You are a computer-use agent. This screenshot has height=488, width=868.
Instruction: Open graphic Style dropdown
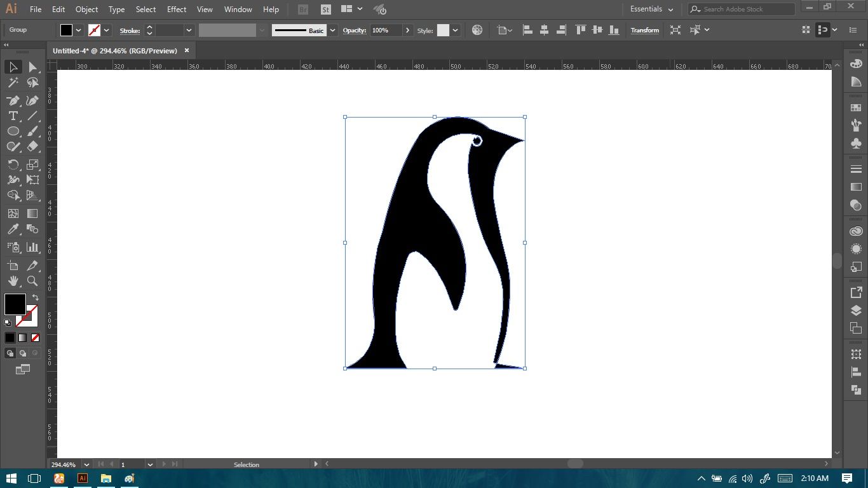456,30
